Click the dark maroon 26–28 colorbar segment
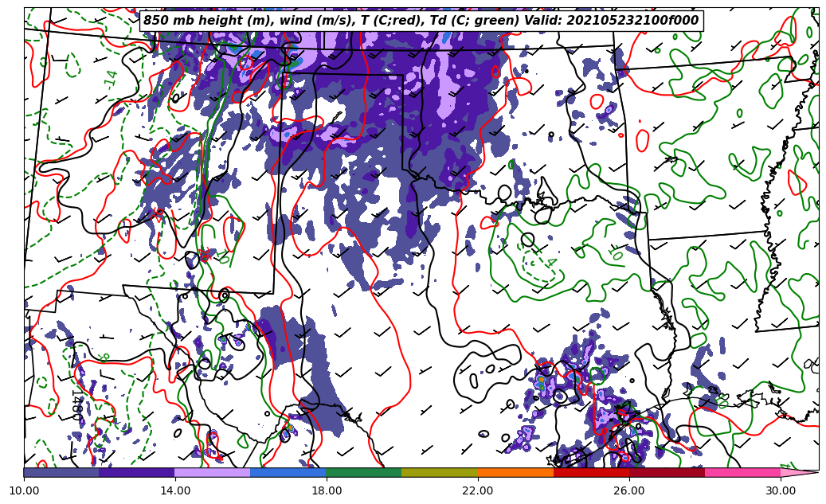This screenshot has height=504, width=826. (x=667, y=472)
